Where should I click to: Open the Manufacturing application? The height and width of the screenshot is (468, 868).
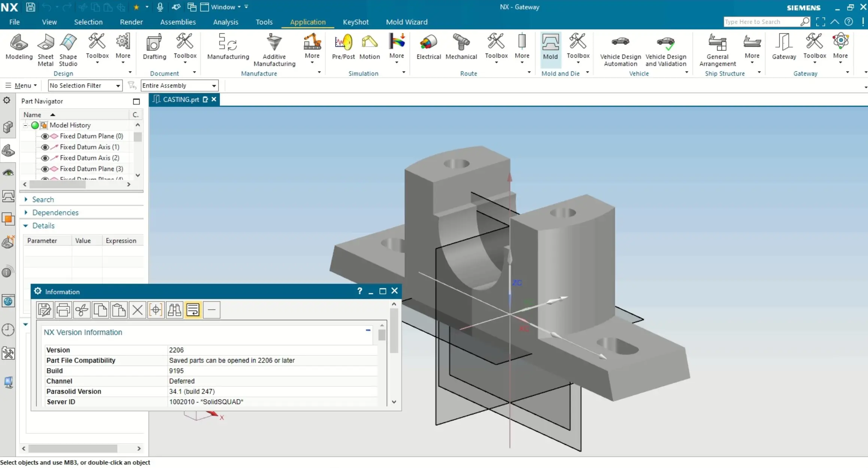[x=228, y=47]
